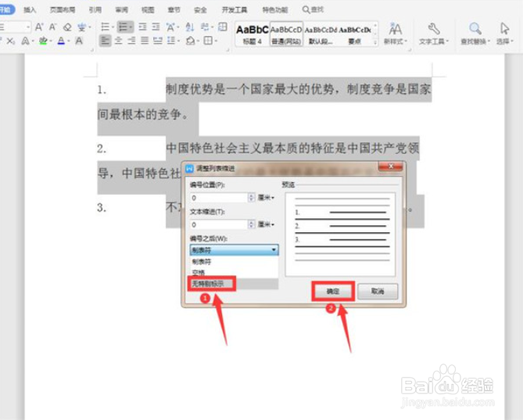Click the clear formatting eraser icon

click(67, 27)
